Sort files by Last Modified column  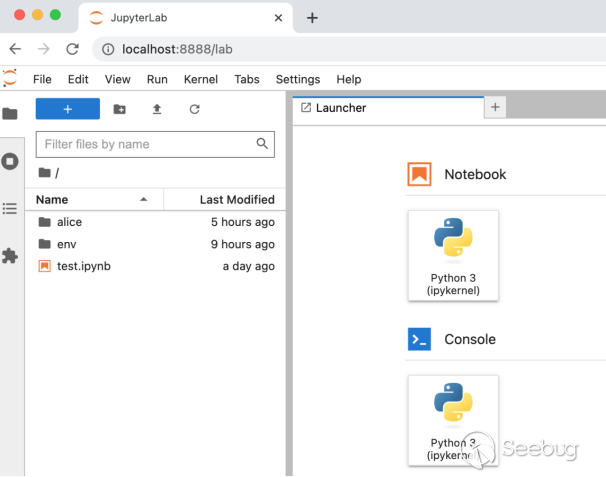pos(237,199)
